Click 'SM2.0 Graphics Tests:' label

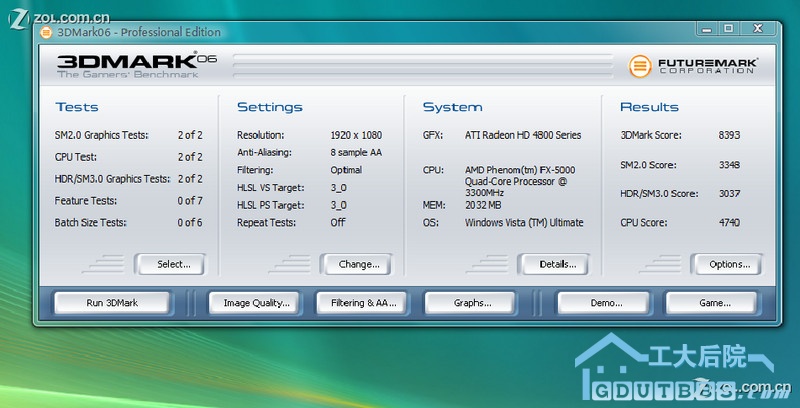coord(102,135)
